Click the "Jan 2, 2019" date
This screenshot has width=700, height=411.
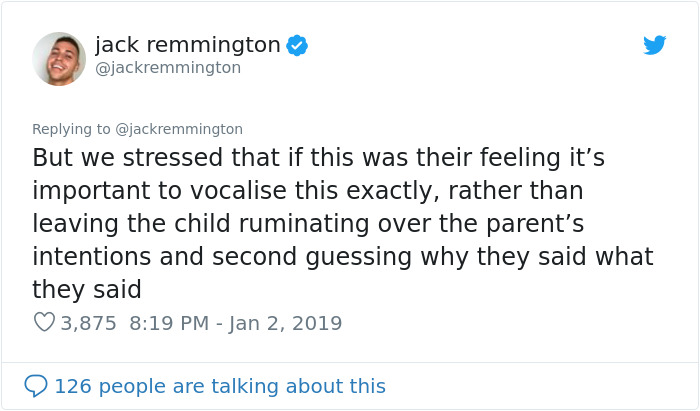(285, 323)
